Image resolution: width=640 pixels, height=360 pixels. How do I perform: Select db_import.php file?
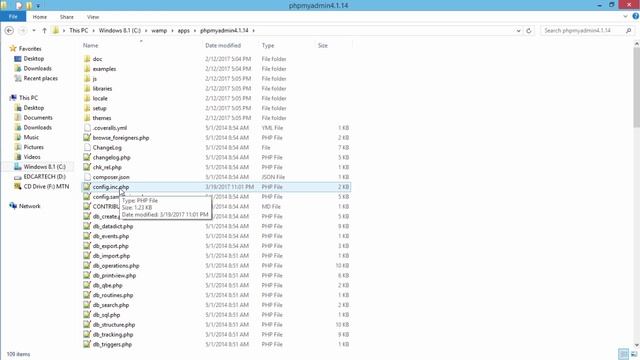coord(111,256)
